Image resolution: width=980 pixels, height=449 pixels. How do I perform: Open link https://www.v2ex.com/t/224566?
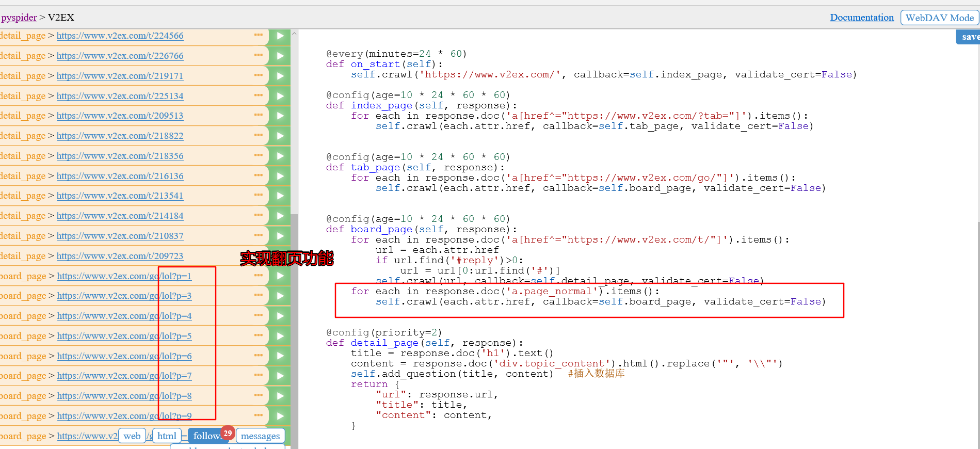pos(120,36)
